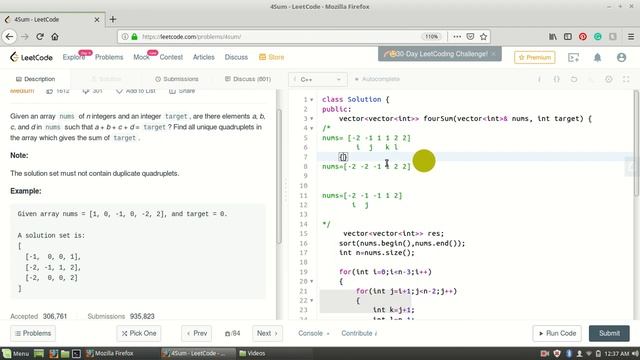
Task: Reload the page in Firefox
Action: click(40, 37)
